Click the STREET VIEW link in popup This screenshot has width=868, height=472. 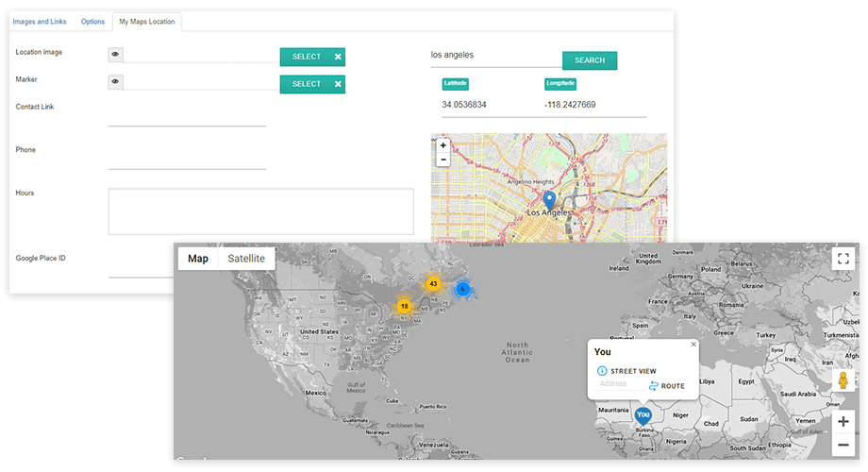632,371
